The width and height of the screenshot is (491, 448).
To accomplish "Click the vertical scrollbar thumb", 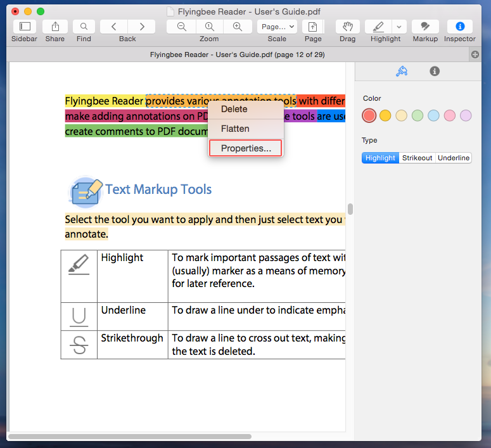I will tap(350, 209).
